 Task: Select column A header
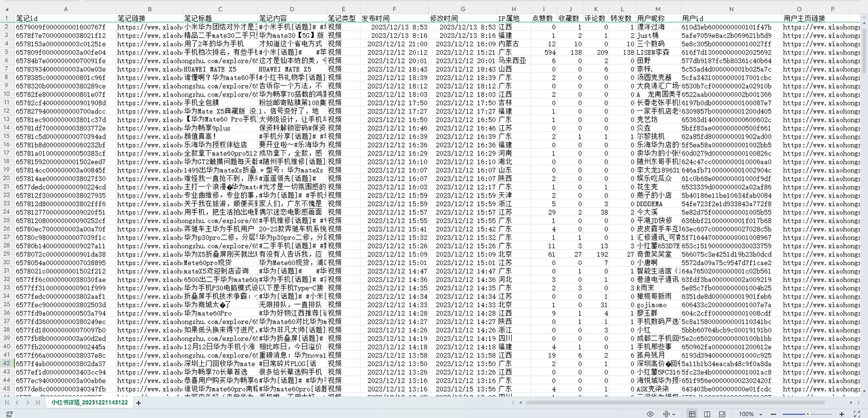[66, 9]
